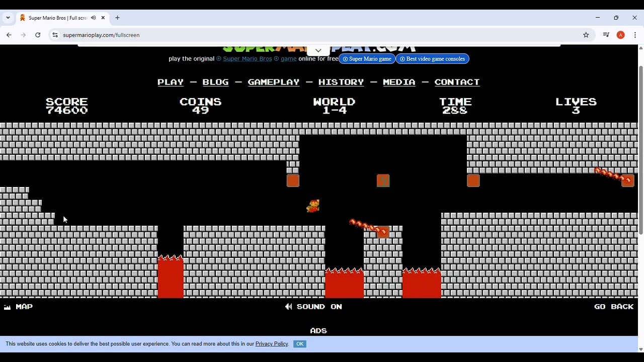Open the HISTORY menu item
Viewport: 644px width, 362px height.
point(341,82)
